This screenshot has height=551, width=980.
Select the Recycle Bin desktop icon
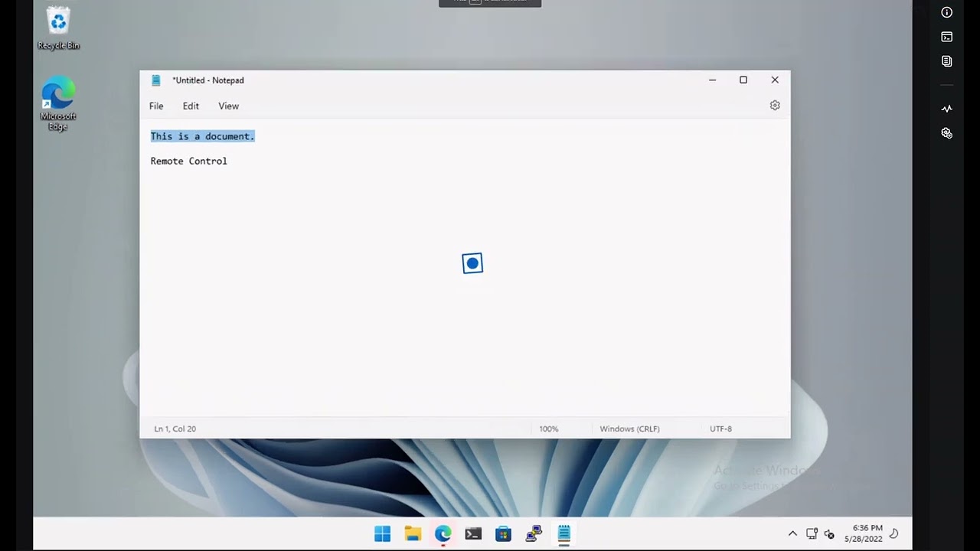[58, 29]
